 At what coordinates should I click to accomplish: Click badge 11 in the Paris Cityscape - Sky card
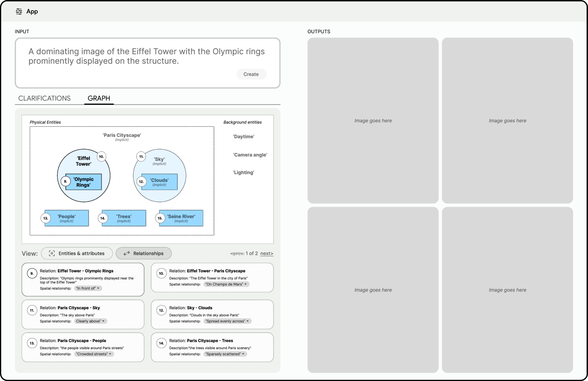[x=32, y=310]
